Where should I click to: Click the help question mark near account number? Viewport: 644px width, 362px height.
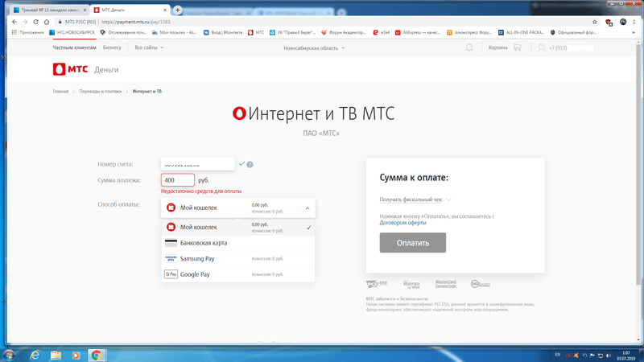click(x=250, y=164)
